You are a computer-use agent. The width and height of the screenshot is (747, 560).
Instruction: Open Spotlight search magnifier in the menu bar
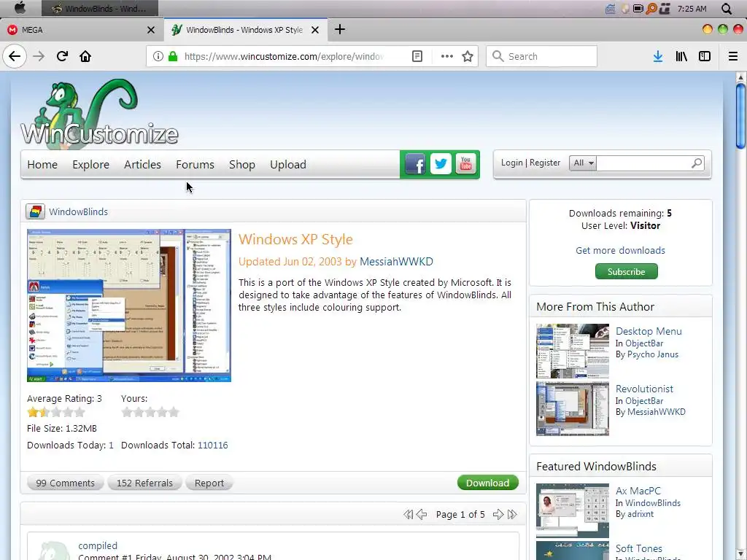coord(726,9)
